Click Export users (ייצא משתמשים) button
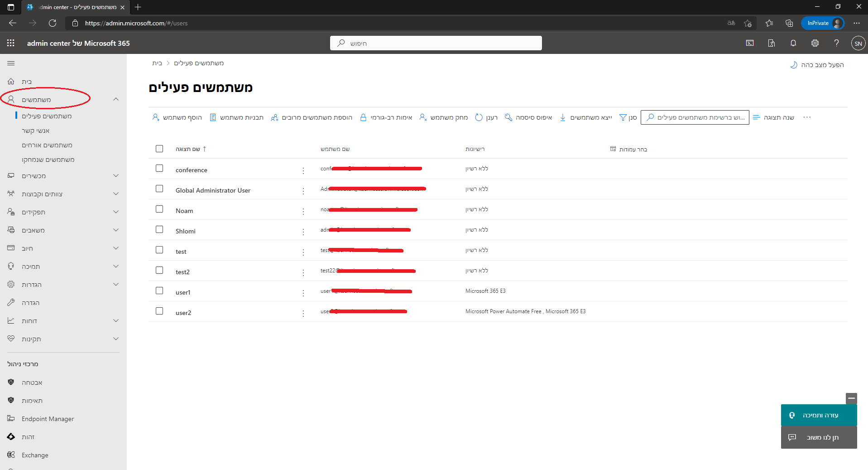Viewport: 868px width, 470px height. tap(586, 117)
